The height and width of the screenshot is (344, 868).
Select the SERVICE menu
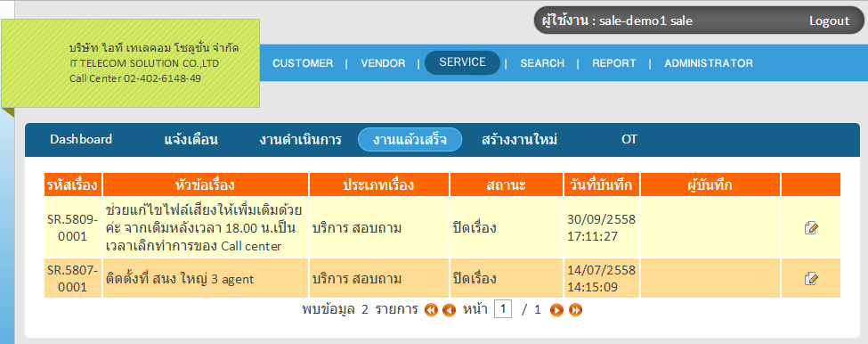pos(462,62)
